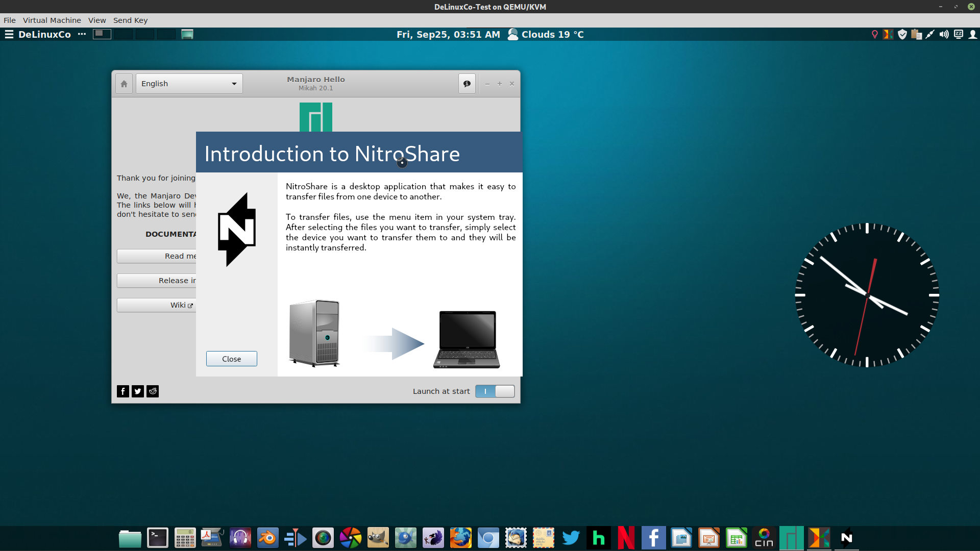The height and width of the screenshot is (551, 980).
Task: Open the network connection tray icon
Action: click(x=930, y=34)
